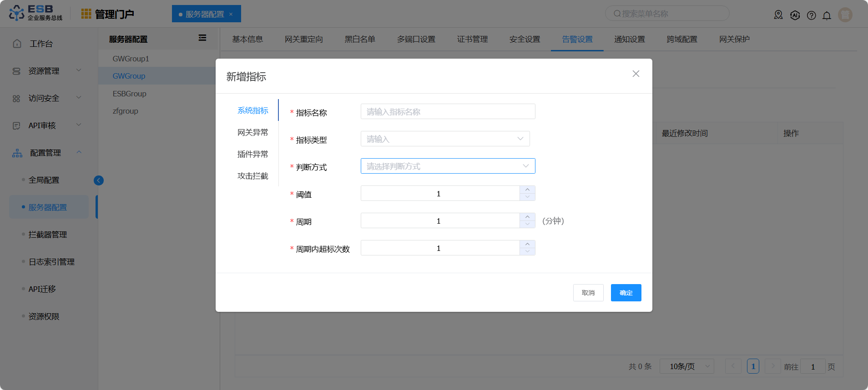Increase the 阈值 value with up arrow
The width and height of the screenshot is (868, 390).
(x=527, y=190)
